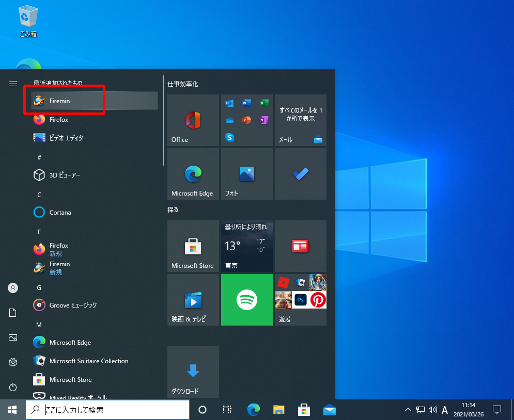Viewport: 514px width, 420px height.
Task: Open Settings gear in Start sidebar
Action: pos(13,362)
